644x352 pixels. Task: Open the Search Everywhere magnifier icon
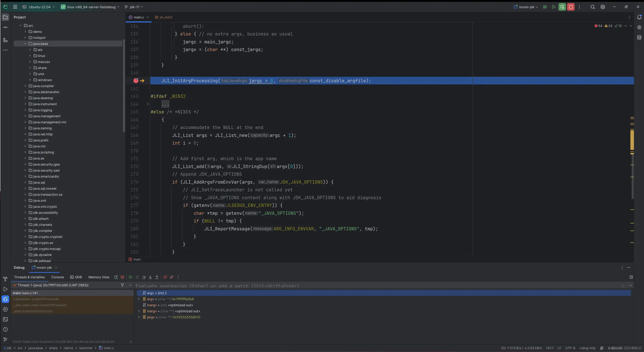(x=592, y=7)
